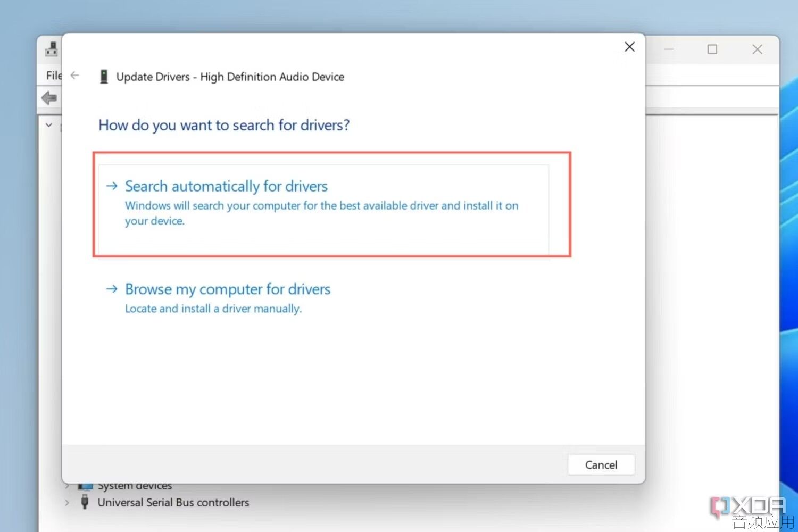798x532 pixels.
Task: Click the USB controllers plug icon
Action: [85, 502]
